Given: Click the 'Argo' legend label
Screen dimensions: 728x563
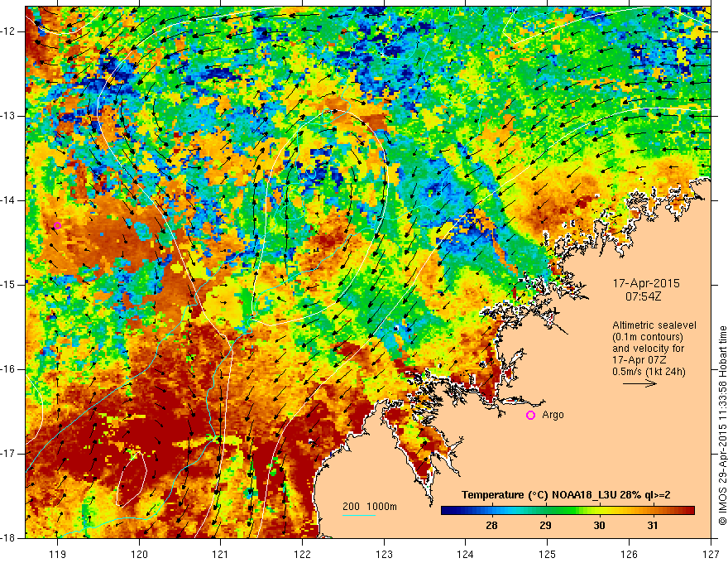Looking at the screenshot, I should point(553,415).
